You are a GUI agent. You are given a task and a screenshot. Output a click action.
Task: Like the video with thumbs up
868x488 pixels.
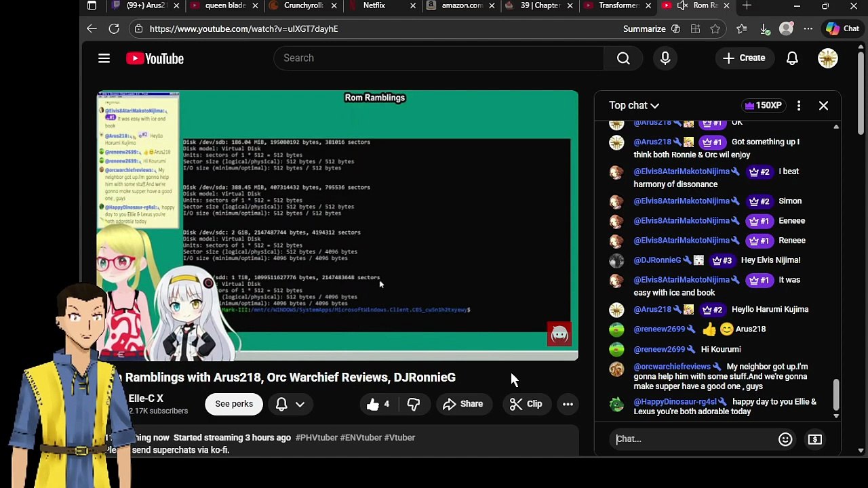pyautogui.click(x=378, y=404)
